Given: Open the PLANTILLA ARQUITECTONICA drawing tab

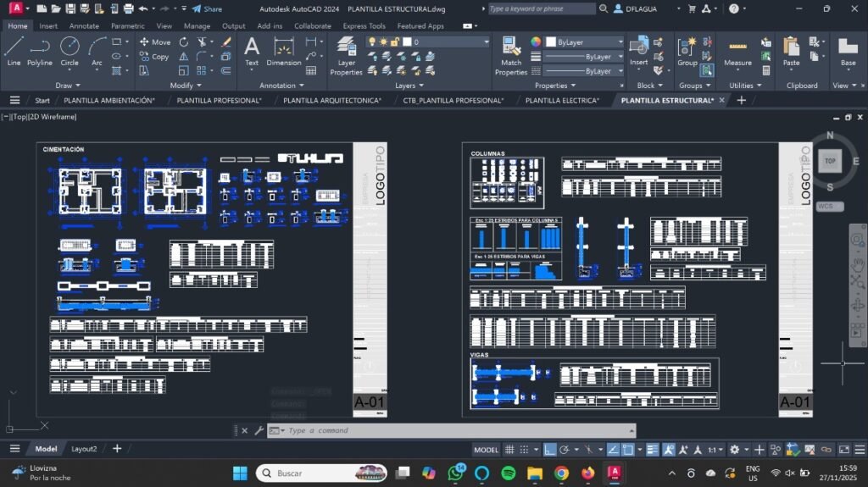Looking at the screenshot, I should point(331,100).
